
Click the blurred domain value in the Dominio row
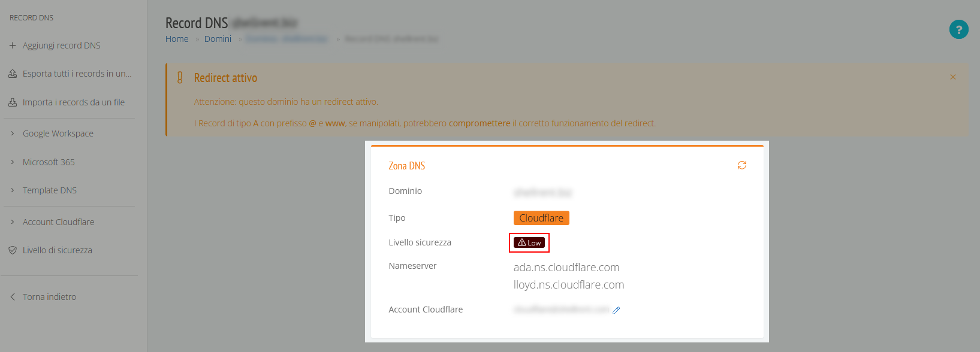click(543, 193)
